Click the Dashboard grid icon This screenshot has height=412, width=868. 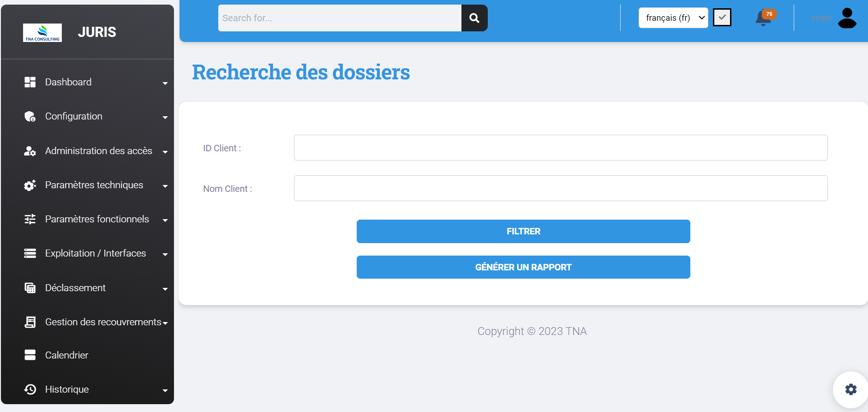pos(30,82)
